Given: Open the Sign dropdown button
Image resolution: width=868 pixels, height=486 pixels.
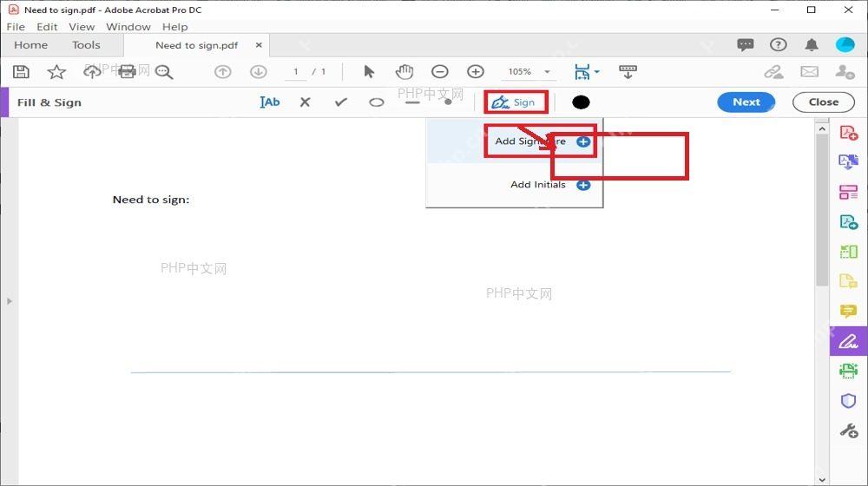Looking at the screenshot, I should (x=515, y=102).
